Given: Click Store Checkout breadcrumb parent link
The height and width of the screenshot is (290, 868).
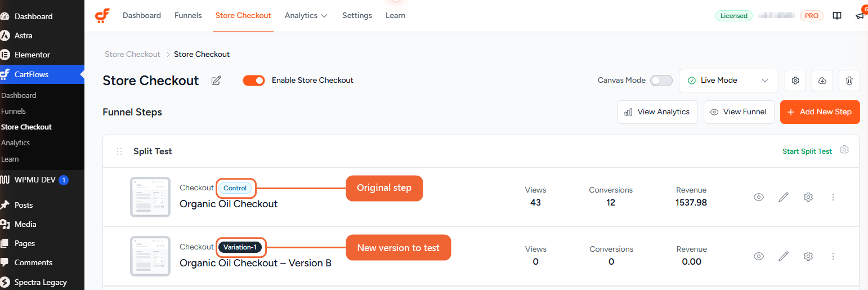Looking at the screenshot, I should pos(132,55).
